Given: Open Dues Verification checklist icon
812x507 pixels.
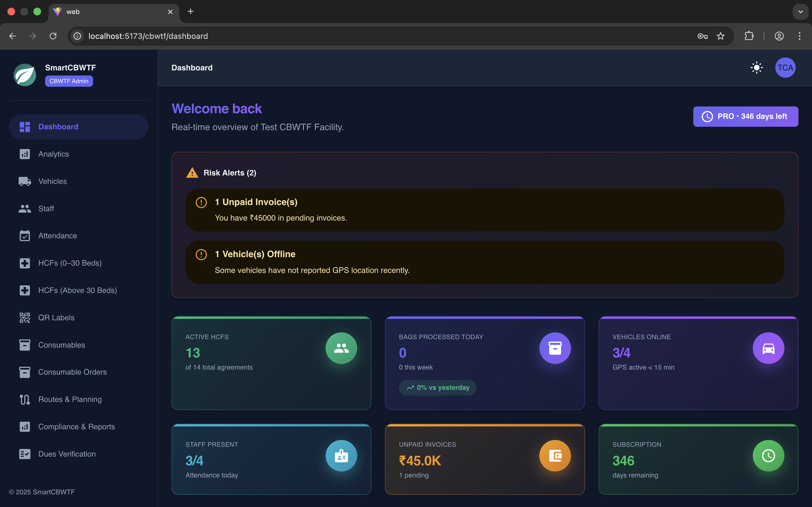Looking at the screenshot, I should click(25, 454).
